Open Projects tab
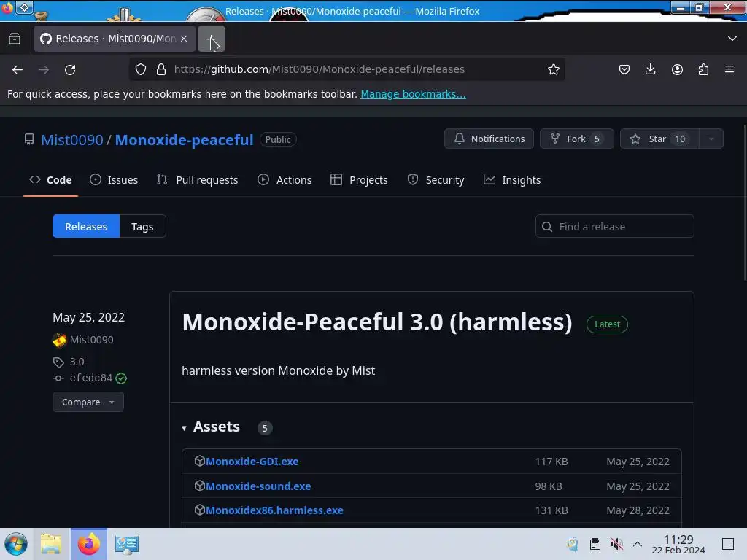 [359, 180]
